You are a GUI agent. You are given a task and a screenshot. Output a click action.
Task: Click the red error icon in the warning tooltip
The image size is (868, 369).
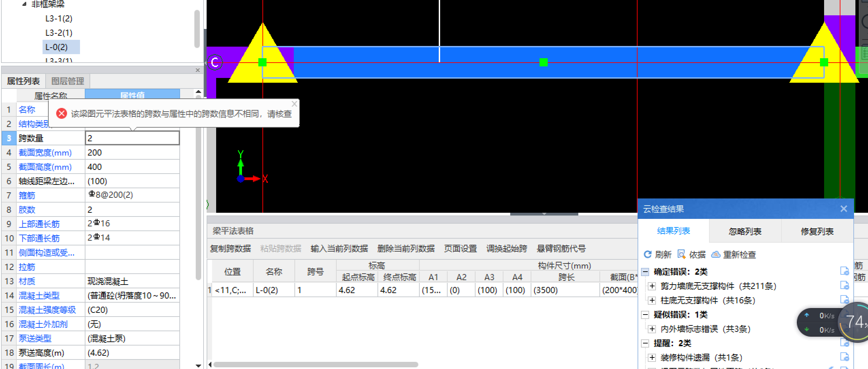pyautogui.click(x=62, y=113)
